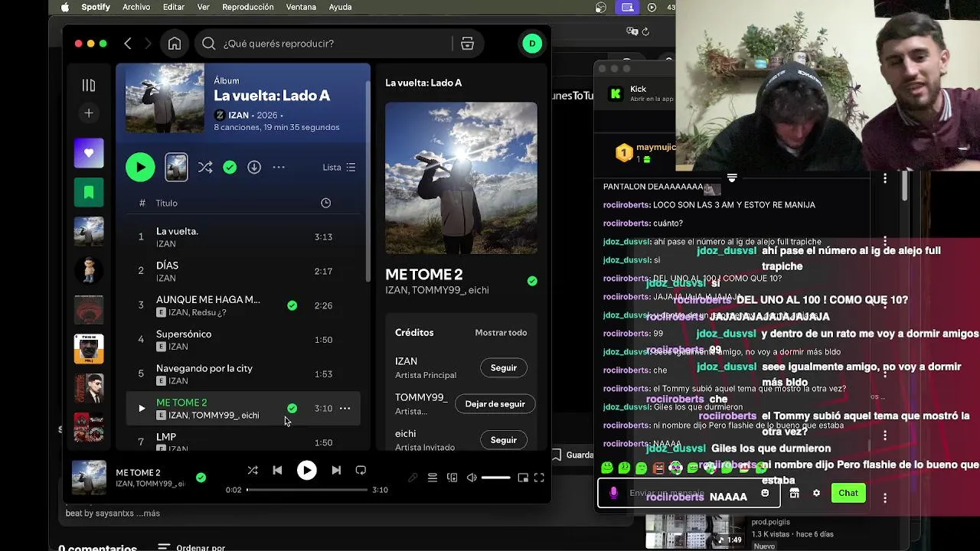
Task: Download the album
Action: (x=254, y=167)
